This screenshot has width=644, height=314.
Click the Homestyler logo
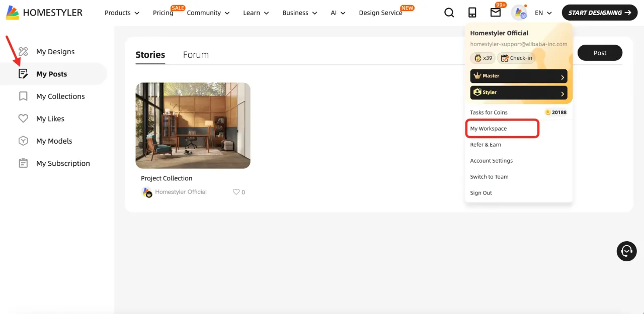(x=44, y=13)
